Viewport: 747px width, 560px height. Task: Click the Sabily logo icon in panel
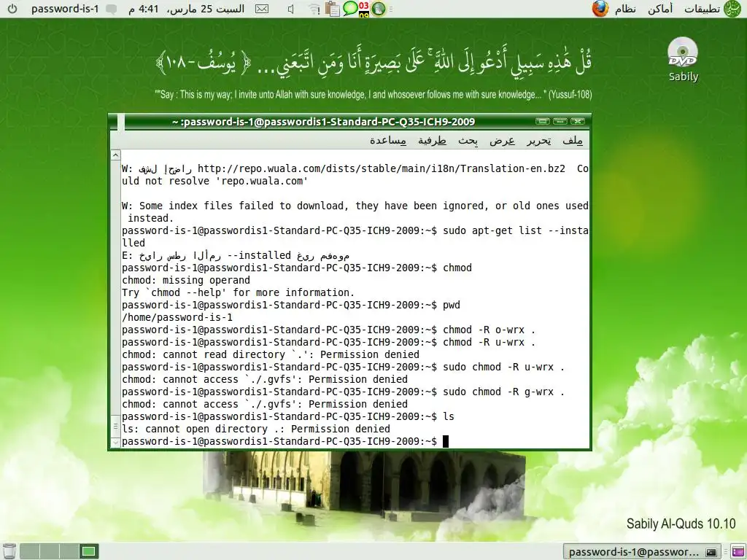[x=732, y=9]
